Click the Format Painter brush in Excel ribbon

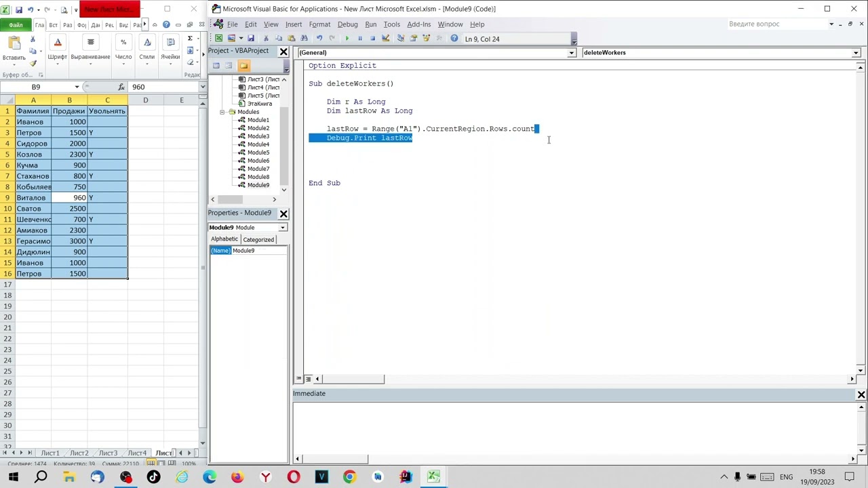point(33,63)
